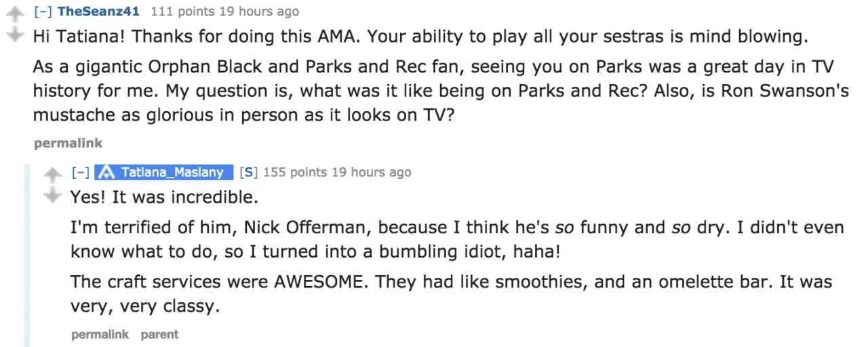868x347 pixels.
Task: Click the 'craft services were AWESOME' paragraph
Action: 450,293
